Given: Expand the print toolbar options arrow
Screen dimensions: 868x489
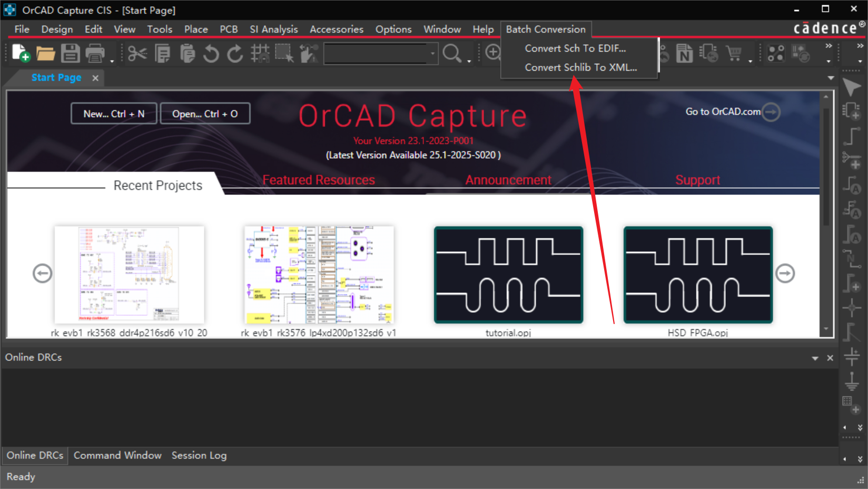Looking at the screenshot, I should (112, 61).
